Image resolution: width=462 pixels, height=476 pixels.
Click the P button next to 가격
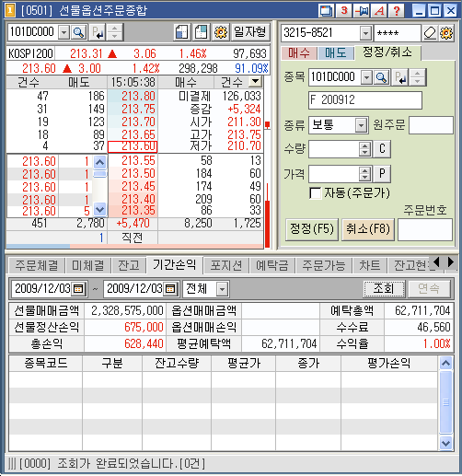[382, 174]
